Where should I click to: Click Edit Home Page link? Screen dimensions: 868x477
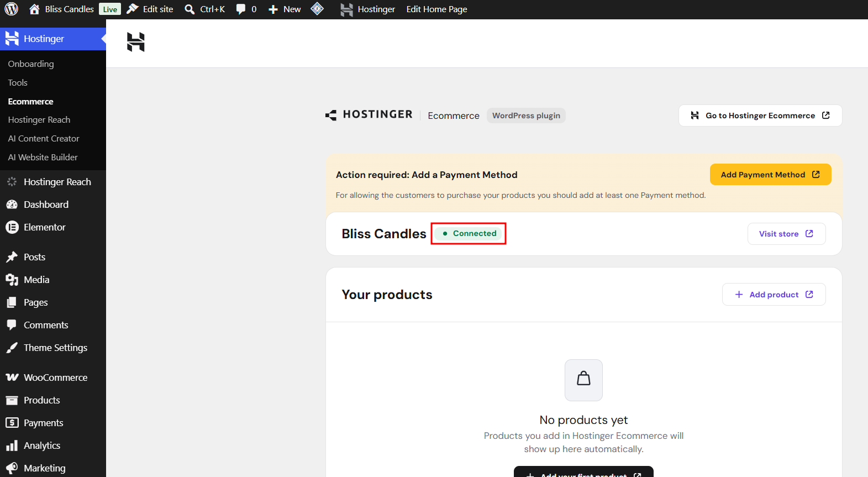[437, 9]
